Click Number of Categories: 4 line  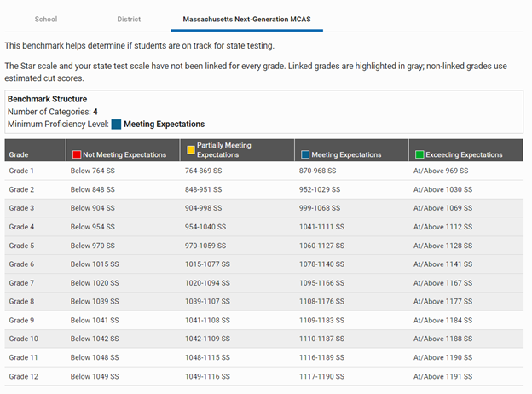click(x=53, y=112)
